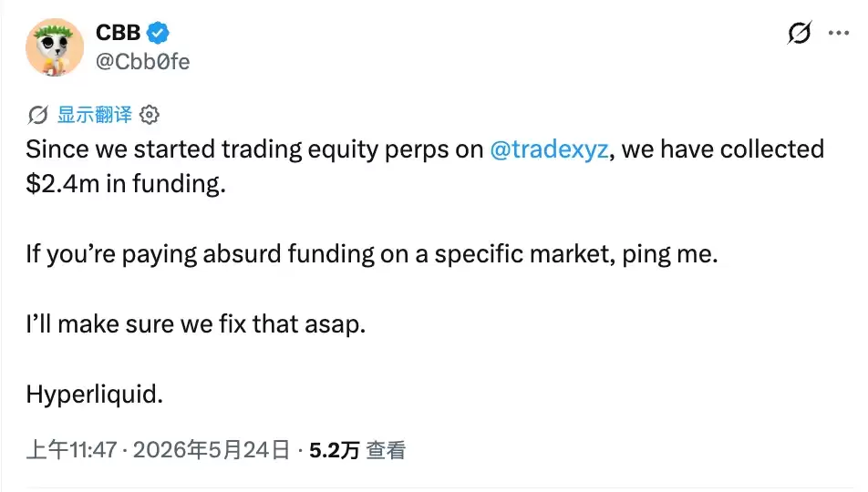Open the 5.2万 view count
Screen dimensions: 868x492
coord(335,450)
